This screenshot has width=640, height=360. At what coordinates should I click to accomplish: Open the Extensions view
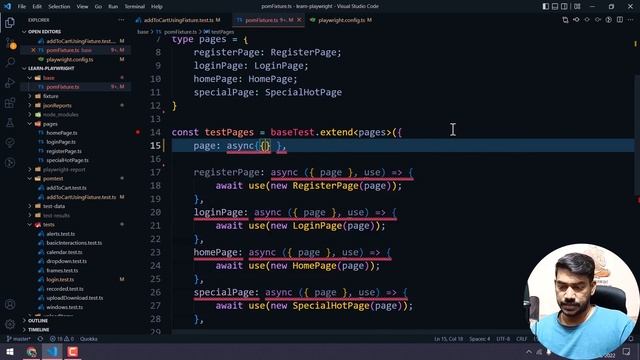pos(10,102)
